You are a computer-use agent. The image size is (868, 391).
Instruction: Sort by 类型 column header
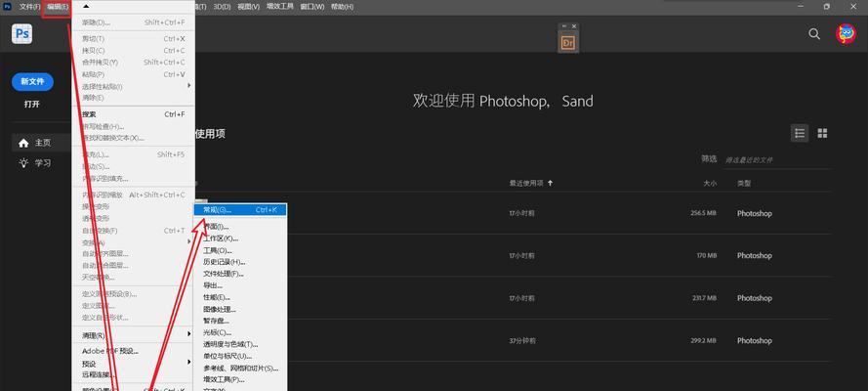[x=744, y=183]
